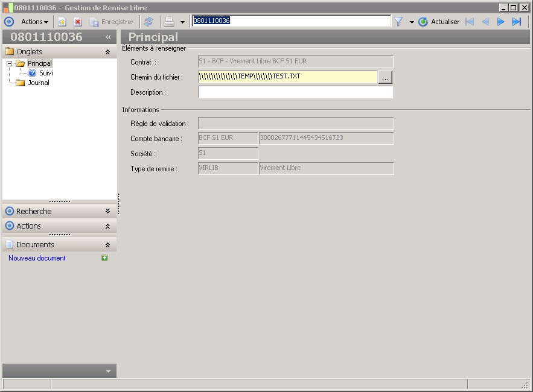Click the search field containing 0801110036
533x392 pixels.
tap(292, 21)
